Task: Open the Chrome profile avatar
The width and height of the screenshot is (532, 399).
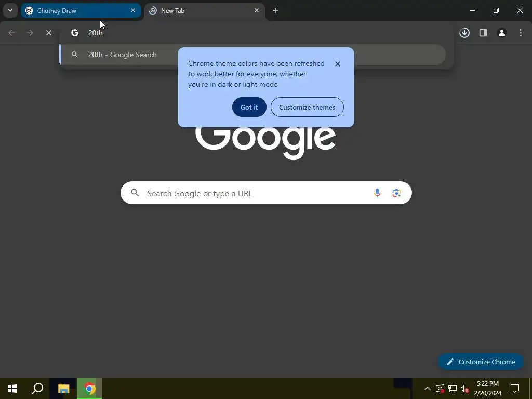Action: pyautogui.click(x=502, y=33)
